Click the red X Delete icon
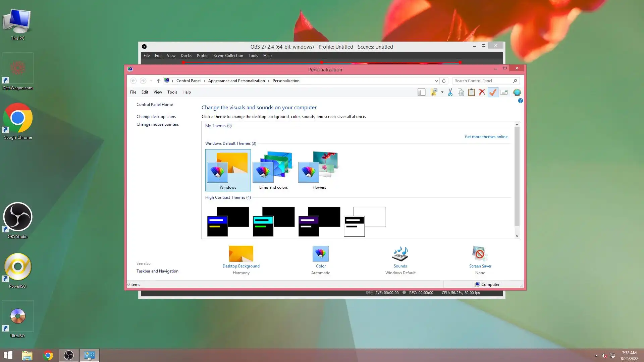Screen dimensions: 644x362 (482, 92)
